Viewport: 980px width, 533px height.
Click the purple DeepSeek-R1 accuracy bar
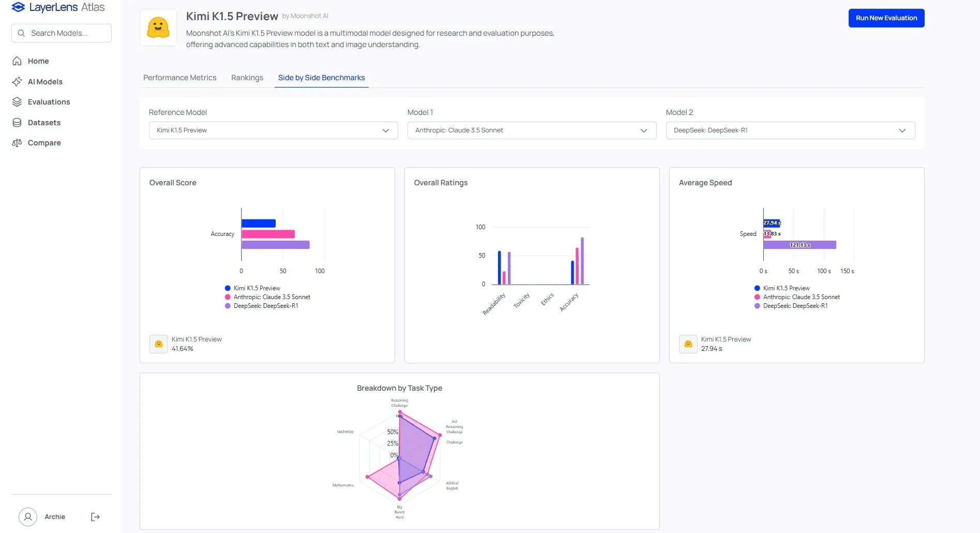[x=276, y=245]
